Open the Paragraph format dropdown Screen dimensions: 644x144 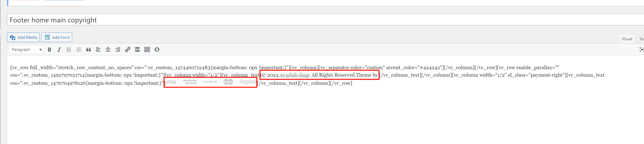pos(26,49)
